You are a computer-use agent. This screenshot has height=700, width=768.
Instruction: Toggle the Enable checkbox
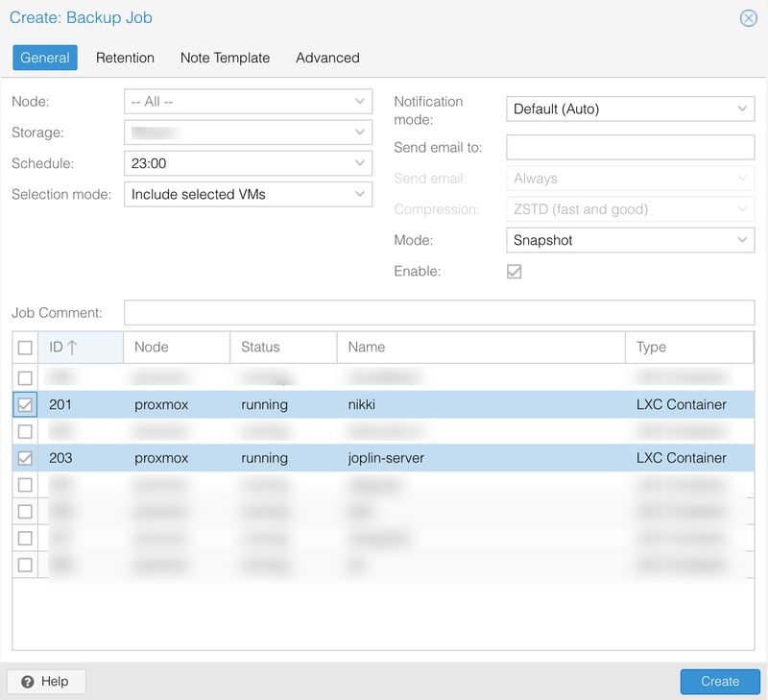tap(515, 272)
